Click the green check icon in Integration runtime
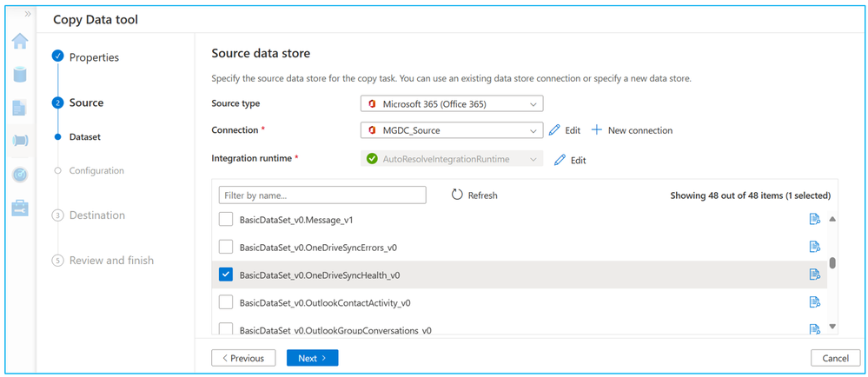The height and width of the screenshot is (377, 868). [x=372, y=159]
